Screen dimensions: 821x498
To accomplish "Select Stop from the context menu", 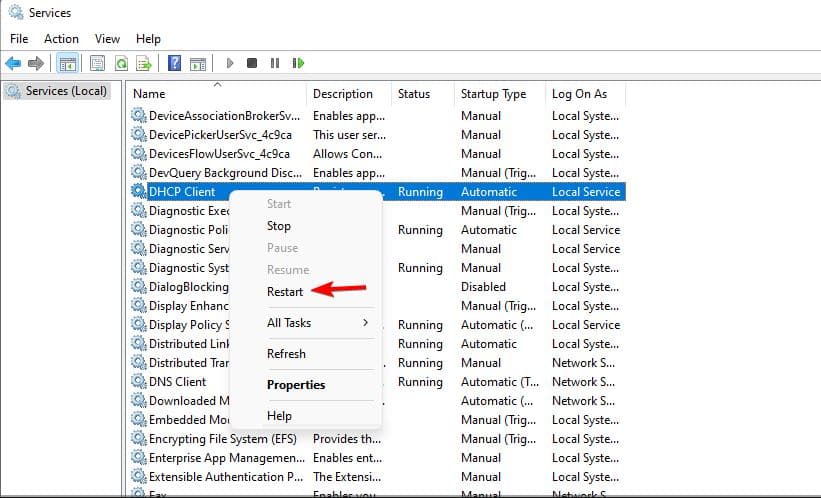I will [279, 226].
